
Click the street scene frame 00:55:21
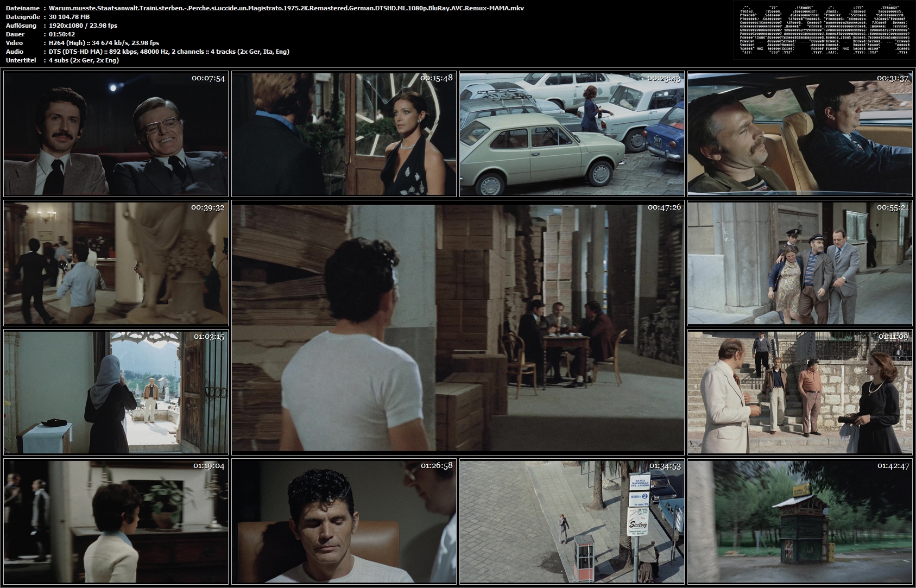coord(800,263)
